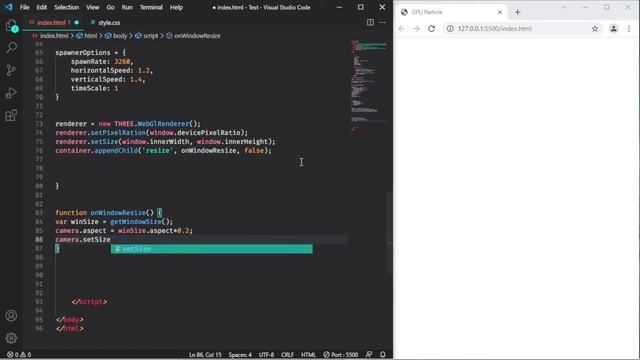Change language mode via HTML item

pyautogui.click(x=308, y=355)
